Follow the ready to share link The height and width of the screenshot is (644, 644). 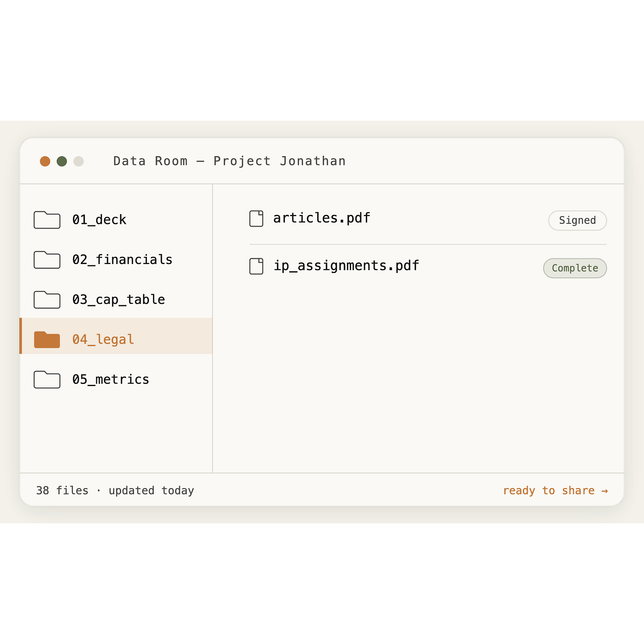pyautogui.click(x=556, y=491)
